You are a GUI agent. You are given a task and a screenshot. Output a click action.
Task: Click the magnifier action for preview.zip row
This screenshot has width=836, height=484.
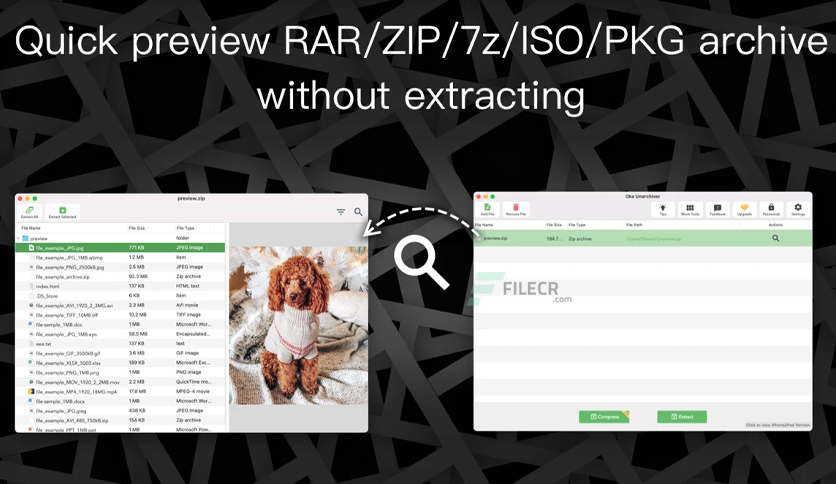click(x=776, y=238)
